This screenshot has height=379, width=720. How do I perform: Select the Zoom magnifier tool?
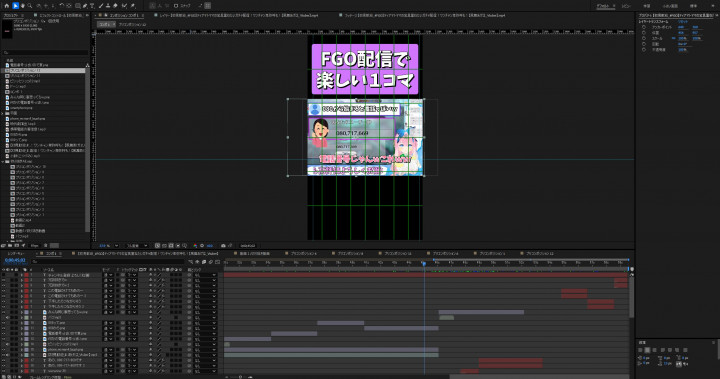point(30,6)
